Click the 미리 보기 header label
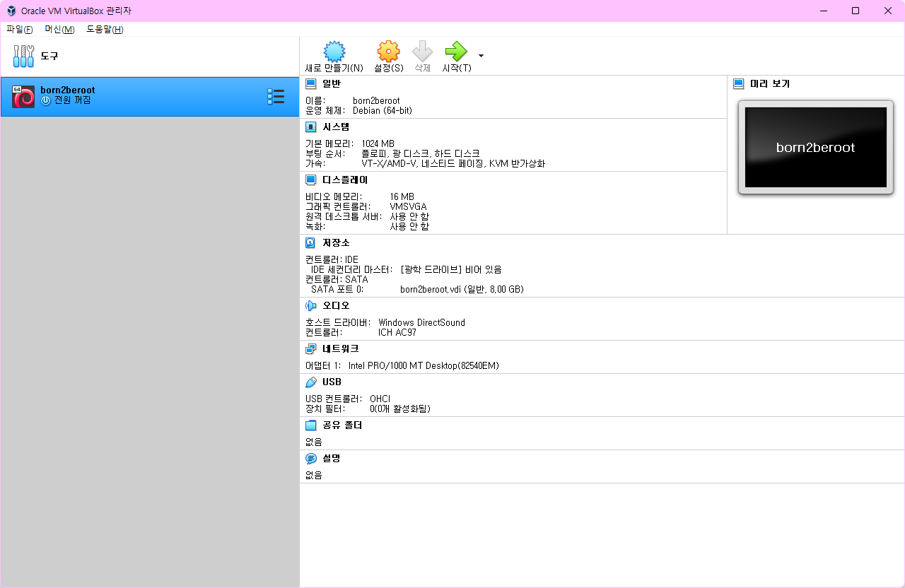905x588 pixels. pos(770,83)
